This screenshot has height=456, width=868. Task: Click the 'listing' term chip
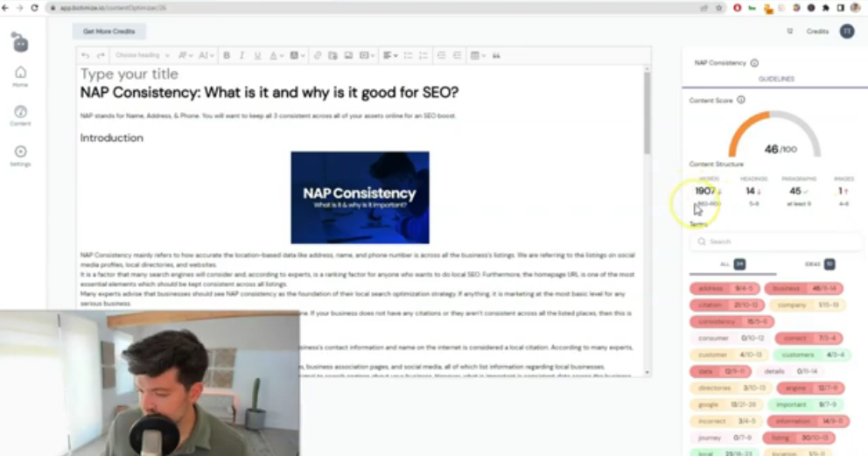point(798,438)
